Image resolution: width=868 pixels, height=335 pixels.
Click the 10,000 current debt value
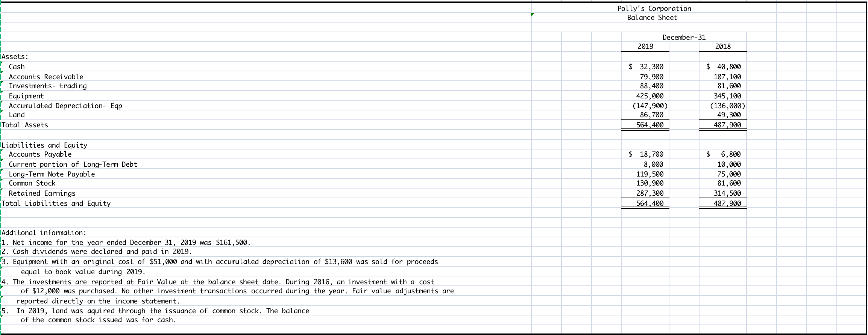click(x=729, y=164)
